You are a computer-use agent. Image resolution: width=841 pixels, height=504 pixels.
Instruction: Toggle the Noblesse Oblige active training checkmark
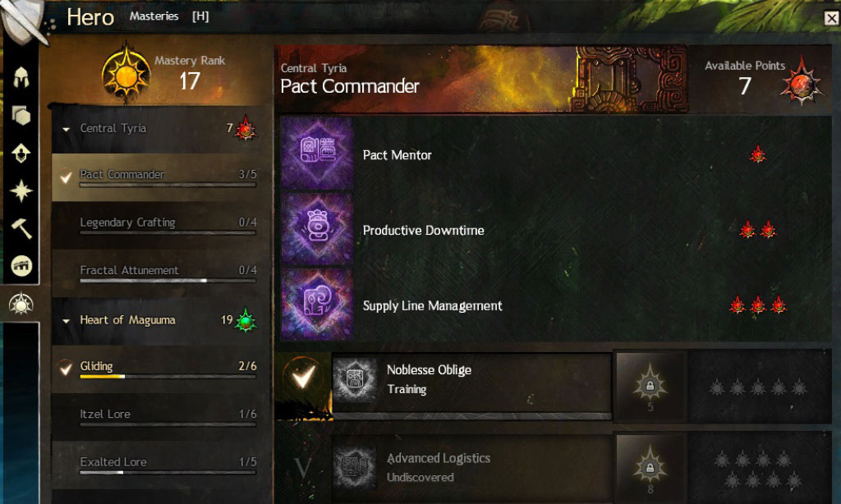click(x=303, y=378)
